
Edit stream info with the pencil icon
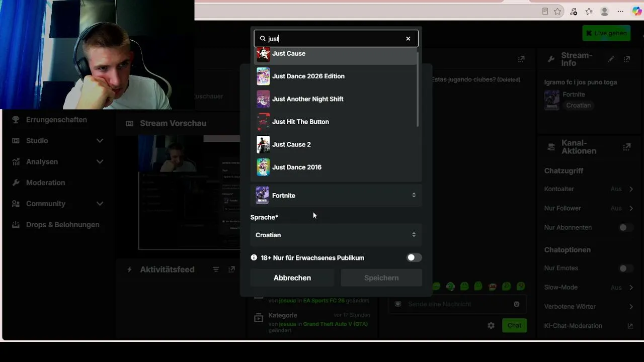(x=611, y=59)
